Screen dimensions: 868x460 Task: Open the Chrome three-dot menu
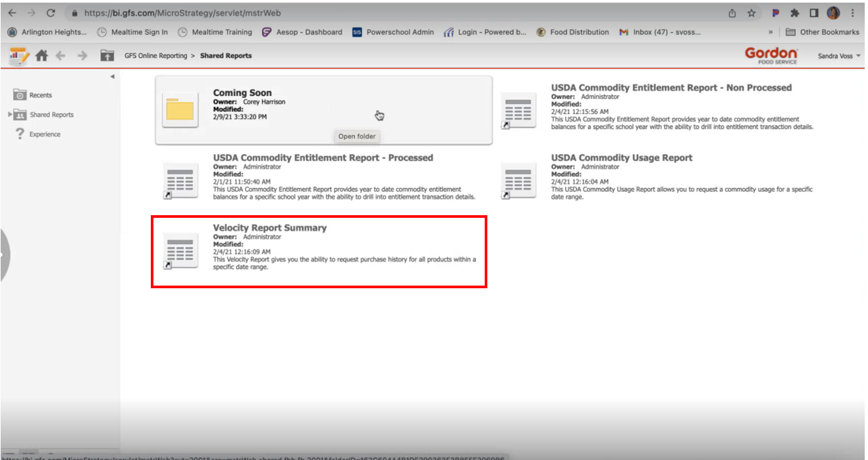(x=853, y=13)
